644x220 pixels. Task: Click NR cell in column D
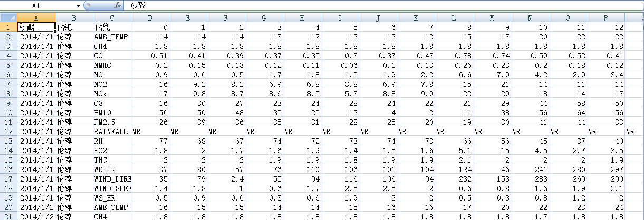tap(150, 132)
